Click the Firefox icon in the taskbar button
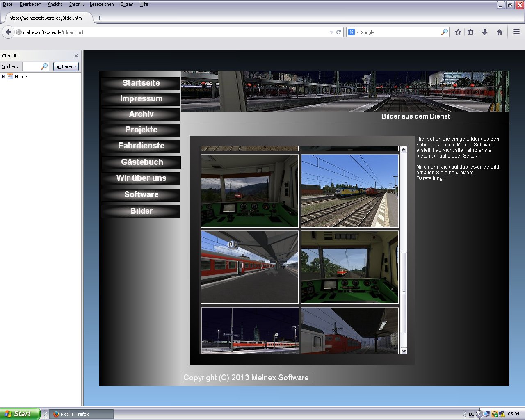This screenshot has height=420, width=525. click(x=56, y=414)
